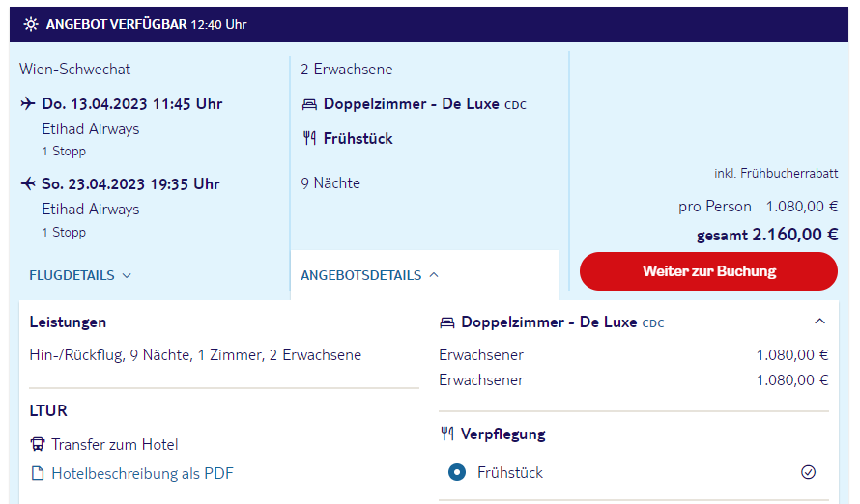Viewport: 860px width, 504px height.
Task: Click the Angebot verfügbar header bar
Action: [429, 24]
